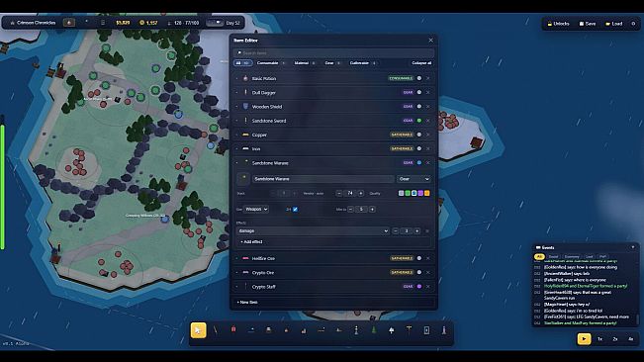Screen dimensions: 644x362
Task: Focus the Search items field
Action: [333, 53]
